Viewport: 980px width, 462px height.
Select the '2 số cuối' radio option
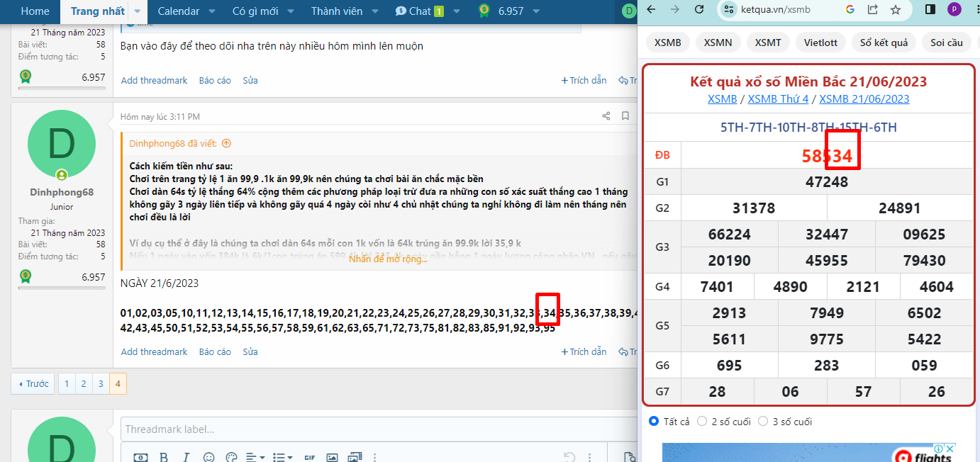point(702,421)
